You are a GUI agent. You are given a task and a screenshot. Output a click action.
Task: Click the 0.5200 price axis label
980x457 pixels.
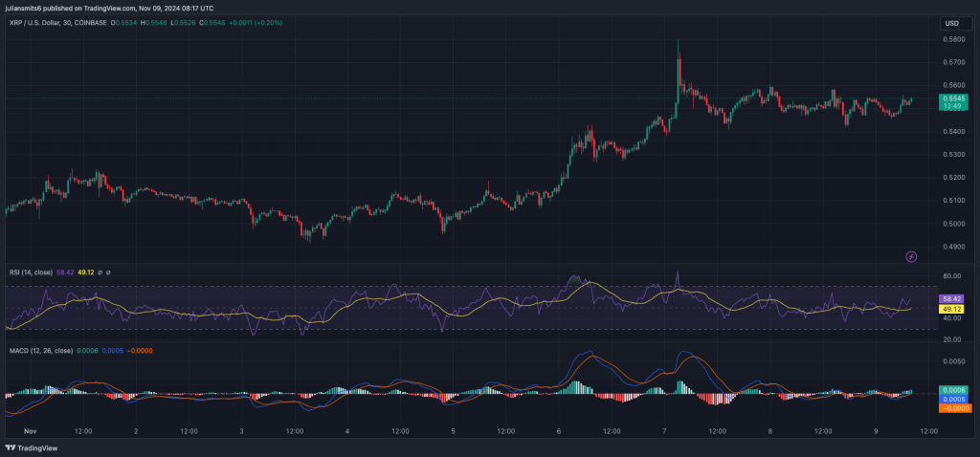954,177
